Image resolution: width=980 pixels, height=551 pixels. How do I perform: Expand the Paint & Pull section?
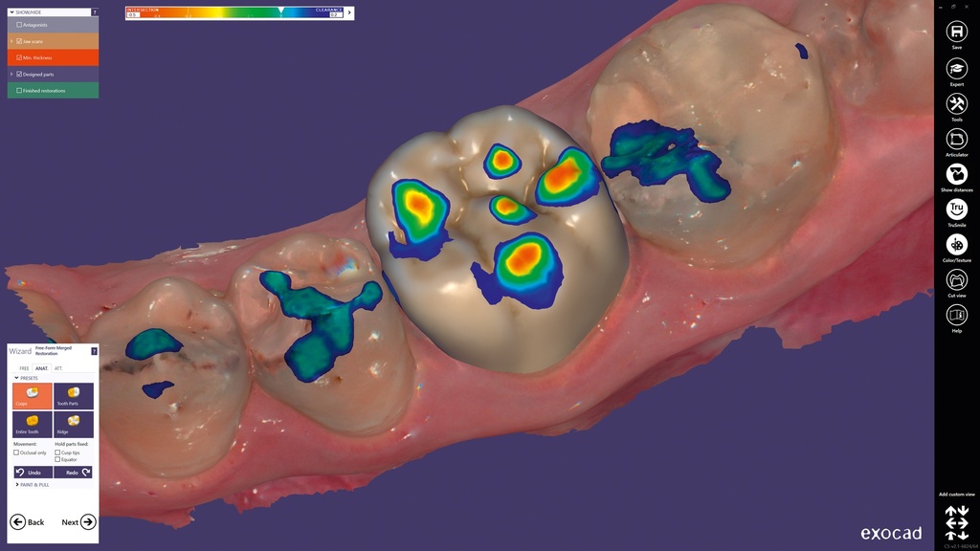click(16, 485)
